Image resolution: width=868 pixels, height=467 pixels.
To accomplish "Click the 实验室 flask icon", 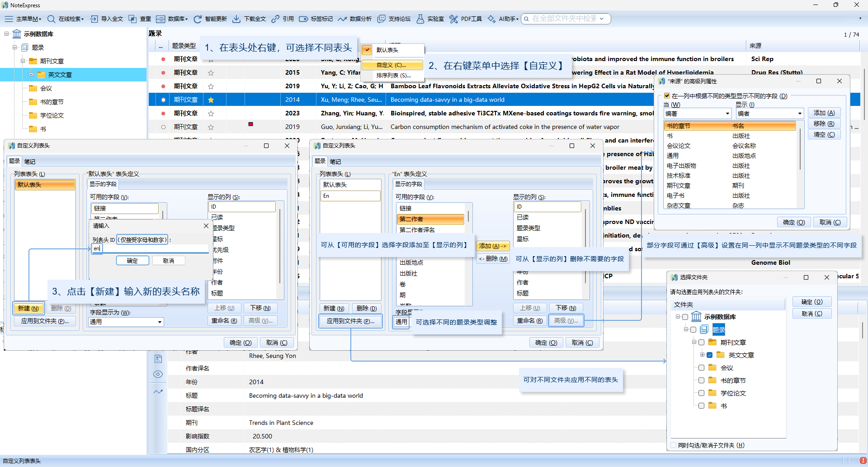I will pyautogui.click(x=420, y=19).
